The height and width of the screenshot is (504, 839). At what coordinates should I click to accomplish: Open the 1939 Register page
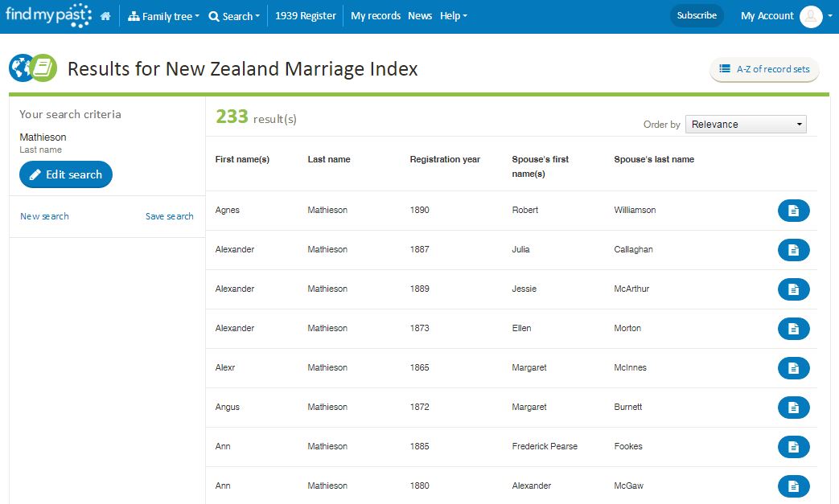306,16
